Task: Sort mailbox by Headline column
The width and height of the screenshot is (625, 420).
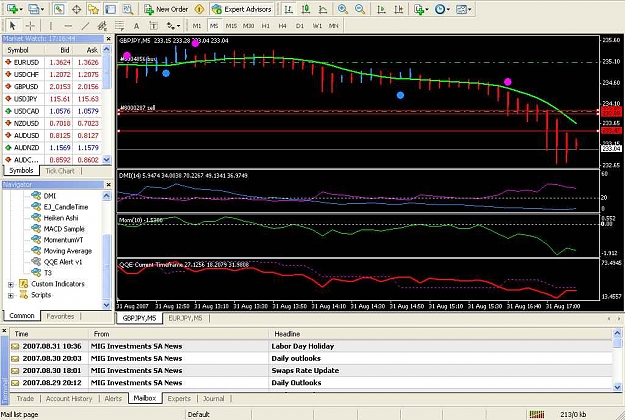Action: (441, 334)
